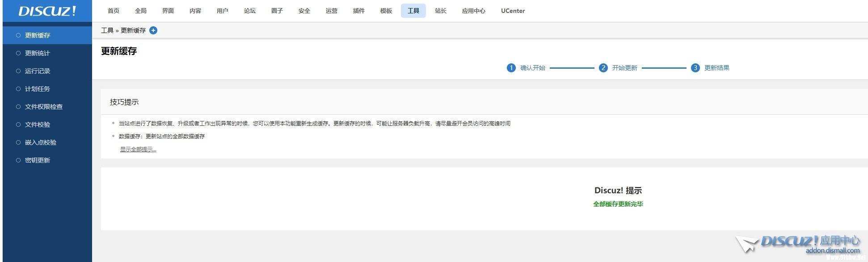Select 更新统计 in the sidebar
This screenshot has height=262, width=868.
(38, 53)
